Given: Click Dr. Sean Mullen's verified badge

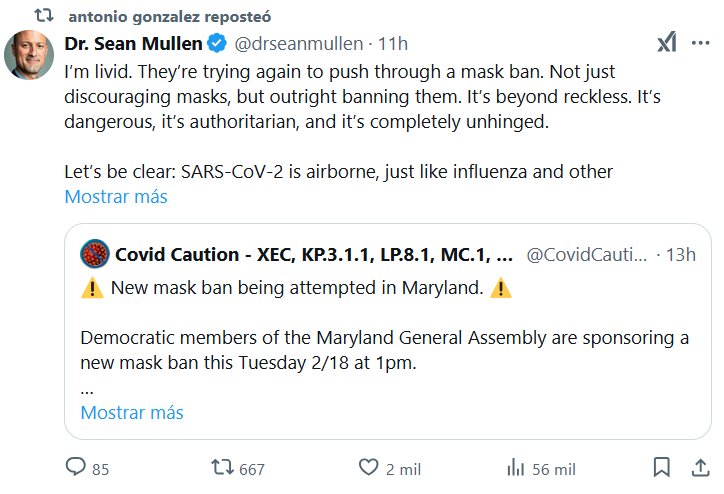Looking at the screenshot, I should pyautogui.click(x=217, y=44).
